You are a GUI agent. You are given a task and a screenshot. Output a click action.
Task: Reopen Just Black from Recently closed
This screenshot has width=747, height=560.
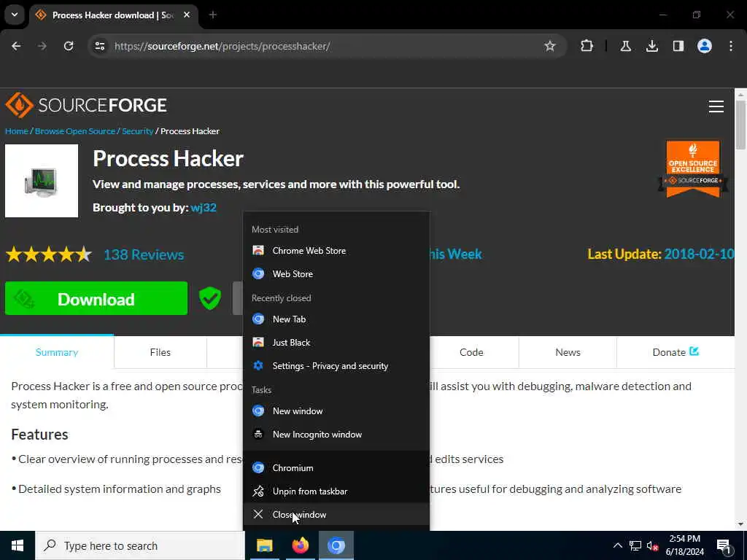(x=336, y=343)
